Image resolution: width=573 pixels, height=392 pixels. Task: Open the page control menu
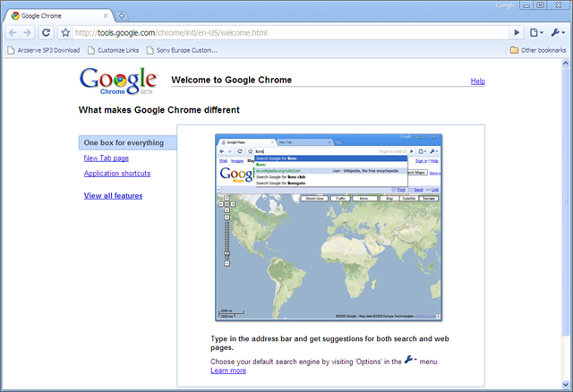pos(536,32)
